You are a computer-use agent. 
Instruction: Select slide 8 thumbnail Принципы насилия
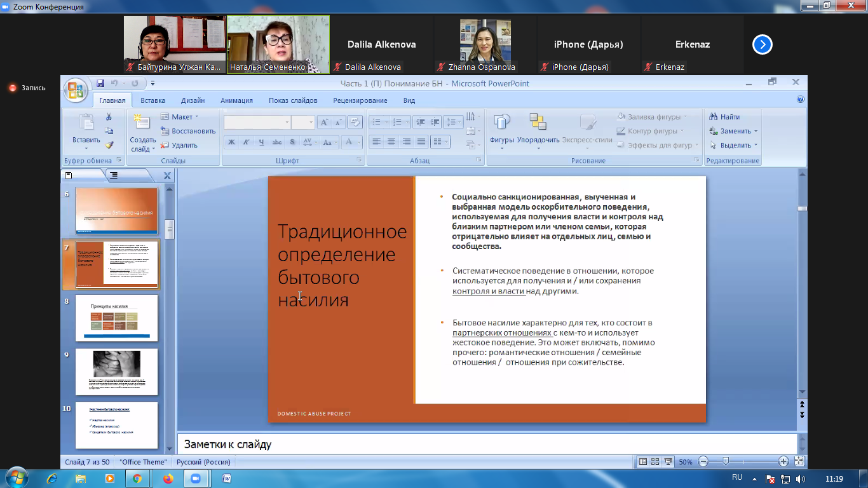point(116,318)
